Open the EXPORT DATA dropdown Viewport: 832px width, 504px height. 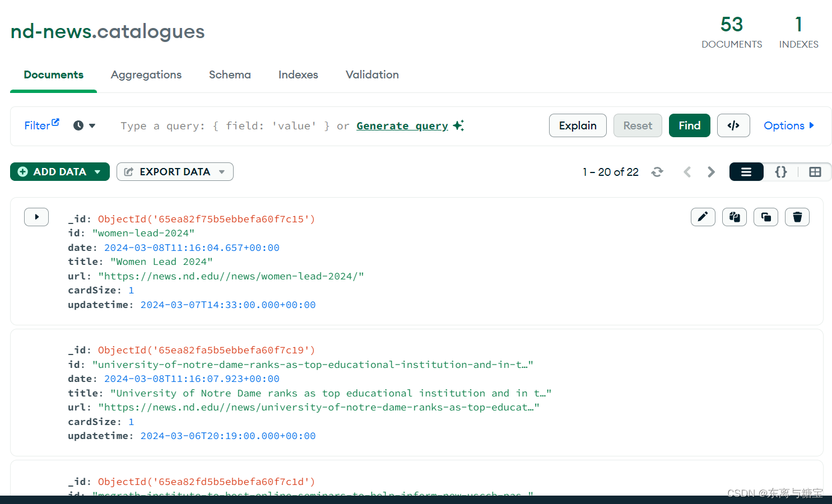pyautogui.click(x=175, y=172)
